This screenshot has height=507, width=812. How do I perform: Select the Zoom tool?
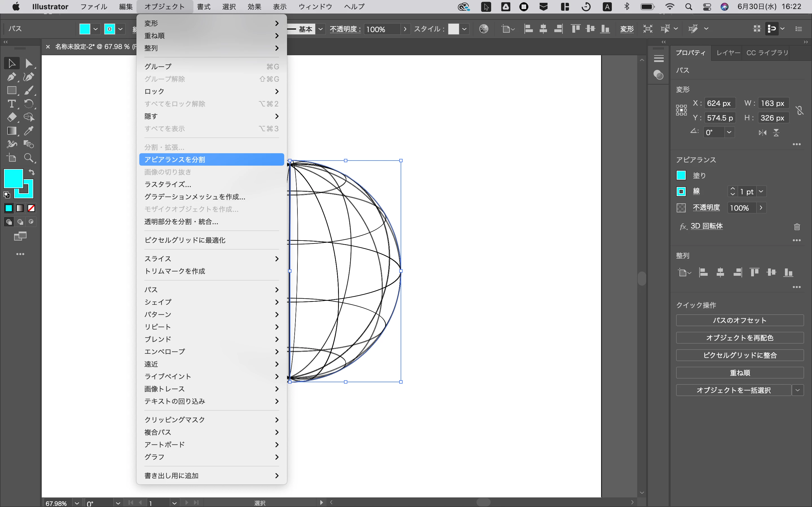[x=29, y=158]
